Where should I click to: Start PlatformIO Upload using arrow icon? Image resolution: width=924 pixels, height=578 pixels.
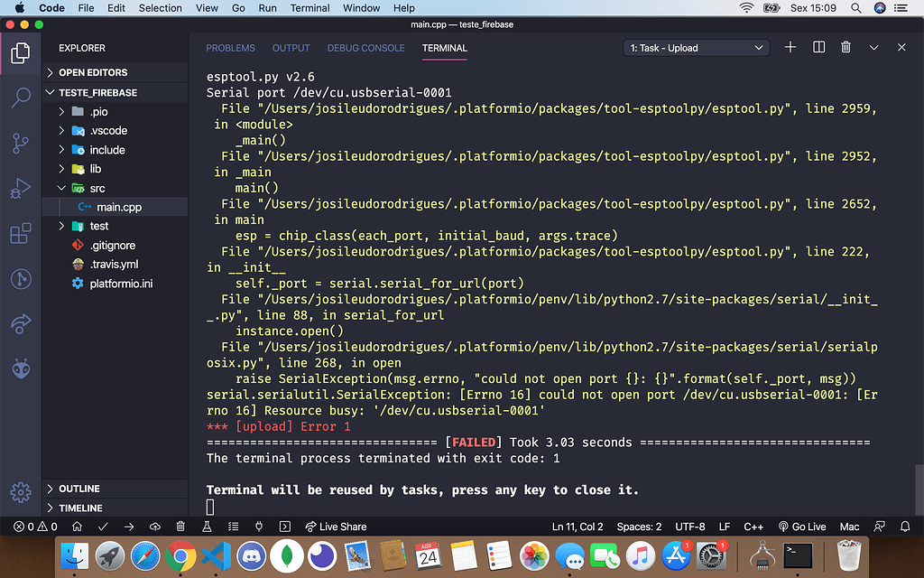(130, 526)
